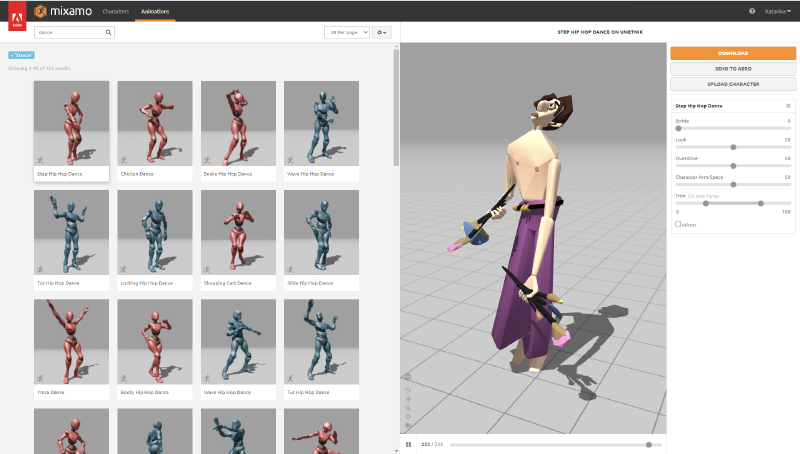Remove the "Dance" filter tag
This screenshot has height=454, width=800.
click(21, 55)
